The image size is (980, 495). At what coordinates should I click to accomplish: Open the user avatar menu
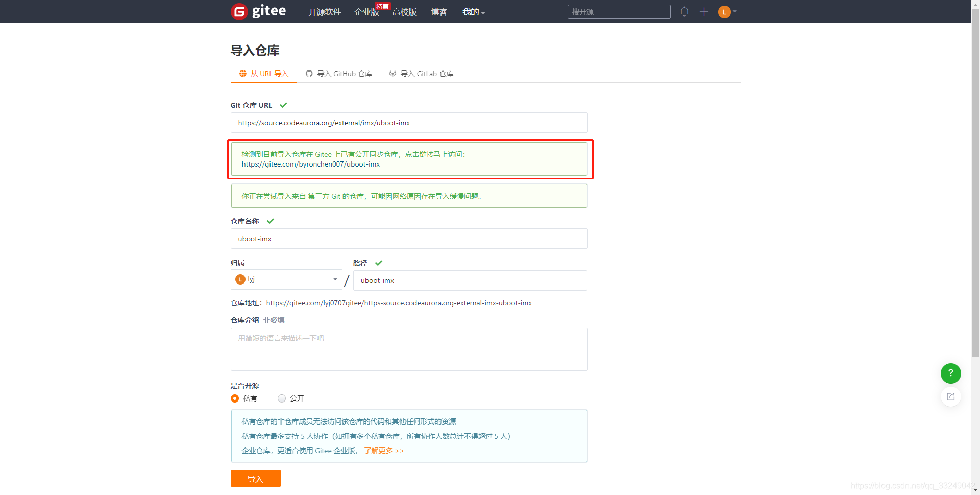click(727, 12)
